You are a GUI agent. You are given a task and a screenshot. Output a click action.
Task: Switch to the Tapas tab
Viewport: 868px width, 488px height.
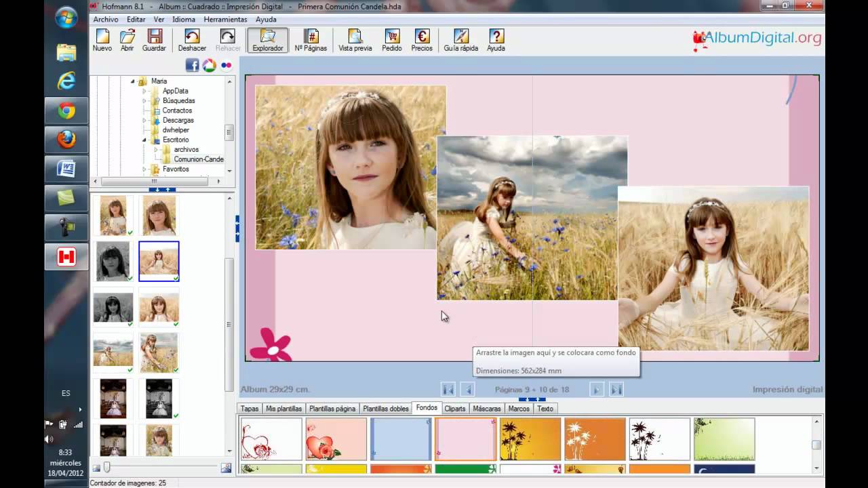[250, 409]
